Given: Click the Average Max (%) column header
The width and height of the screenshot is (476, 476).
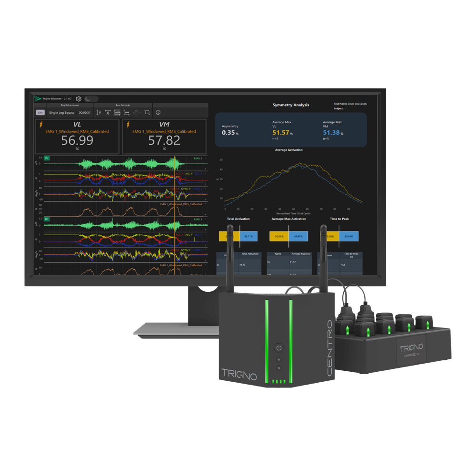Looking at the screenshot, I should point(301,254).
